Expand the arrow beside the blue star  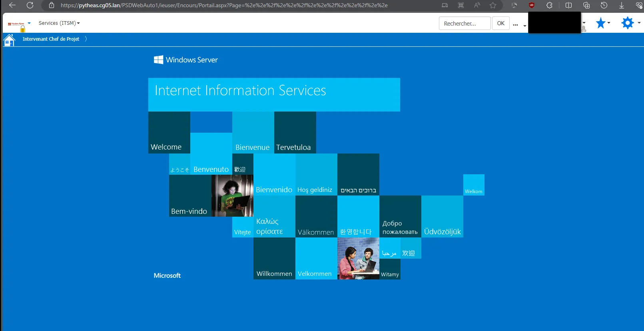[609, 23]
